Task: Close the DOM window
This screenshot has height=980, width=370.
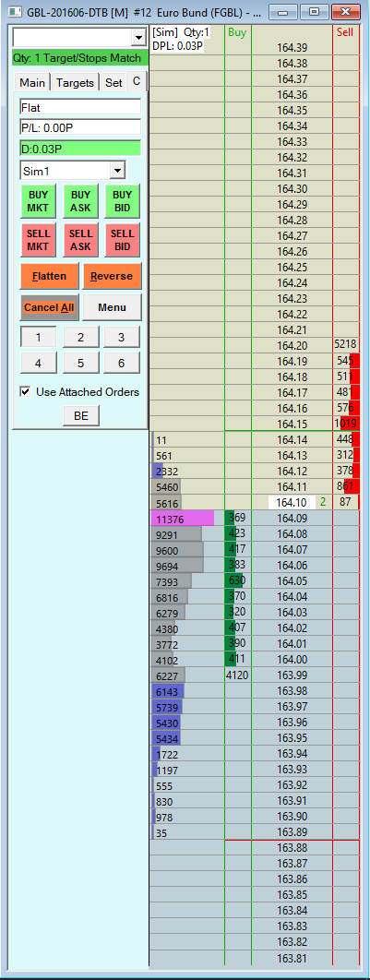Action: [346, 12]
